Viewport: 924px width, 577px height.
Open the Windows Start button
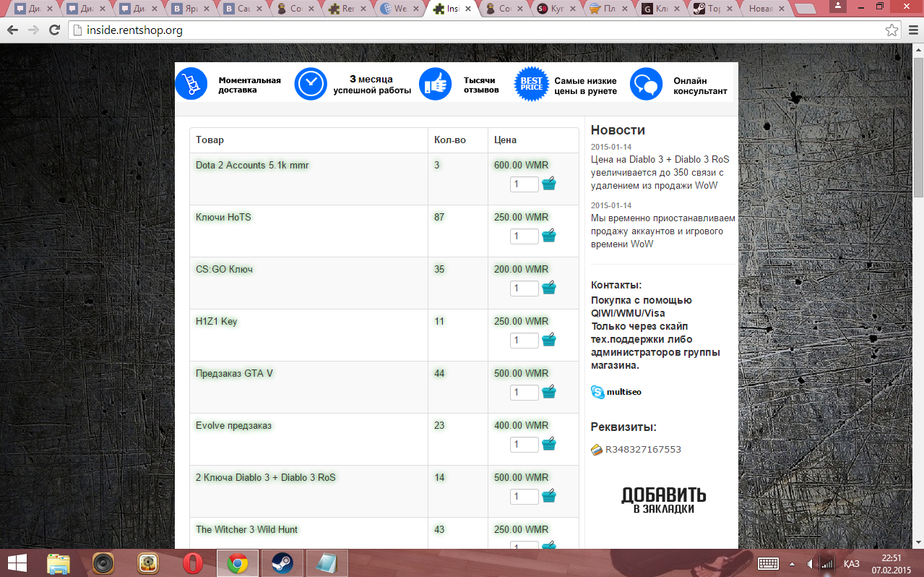17,563
